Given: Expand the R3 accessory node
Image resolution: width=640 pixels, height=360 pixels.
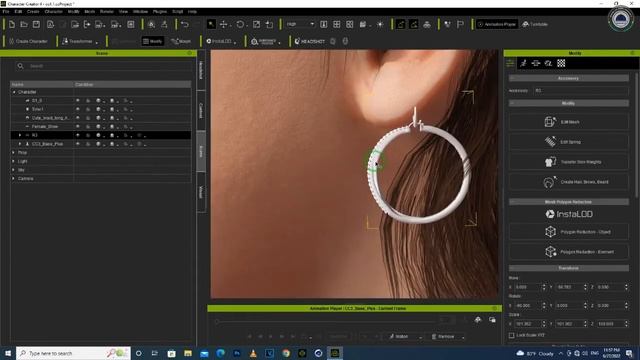Looking at the screenshot, I should 20,135.
